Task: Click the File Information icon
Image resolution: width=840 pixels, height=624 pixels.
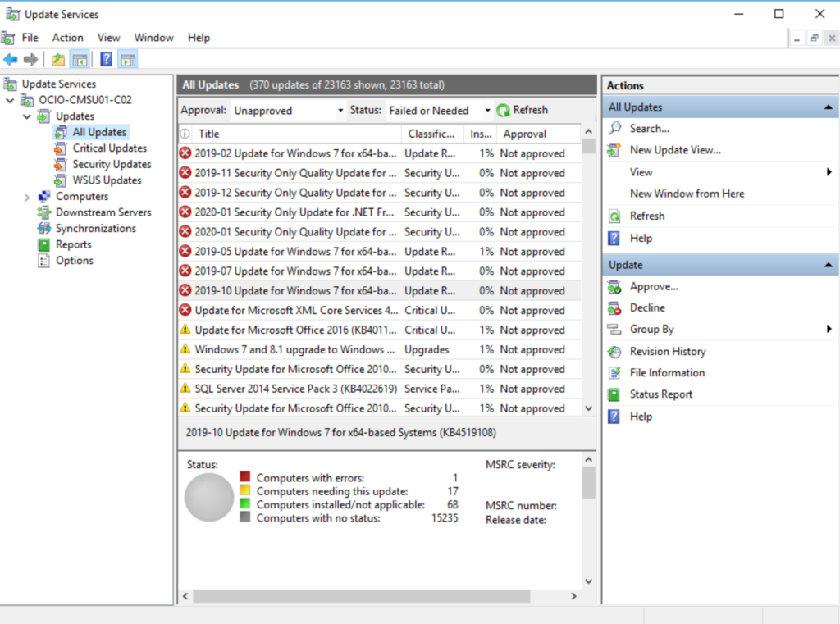Action: tap(614, 373)
